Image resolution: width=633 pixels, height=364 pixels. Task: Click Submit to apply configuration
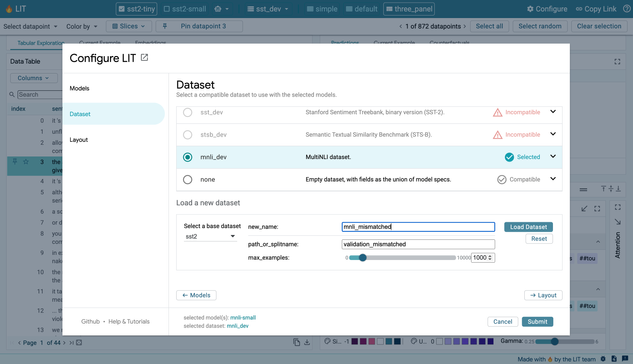coord(537,322)
